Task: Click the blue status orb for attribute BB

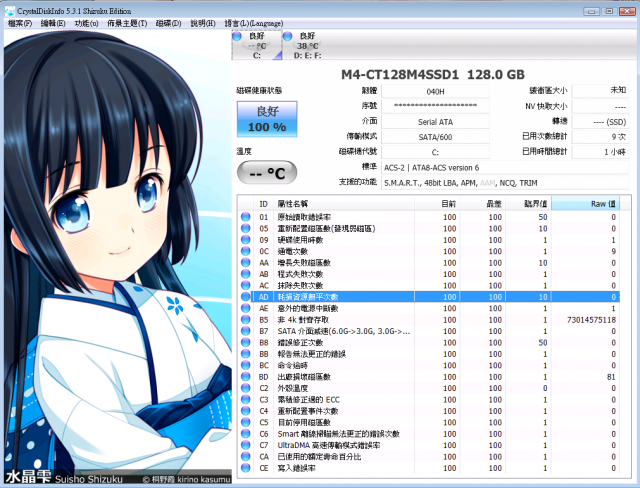Action: 245,354
